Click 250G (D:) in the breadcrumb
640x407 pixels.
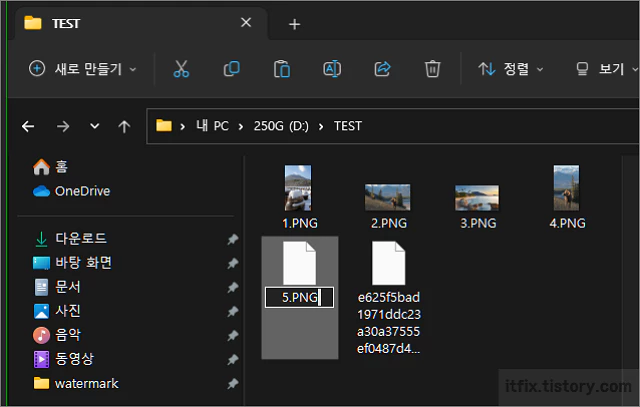pos(281,126)
